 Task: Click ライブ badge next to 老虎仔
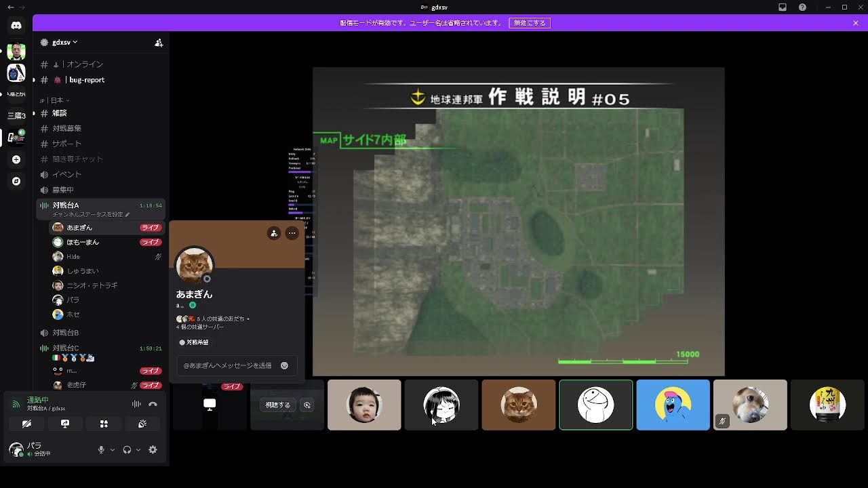[151, 385]
